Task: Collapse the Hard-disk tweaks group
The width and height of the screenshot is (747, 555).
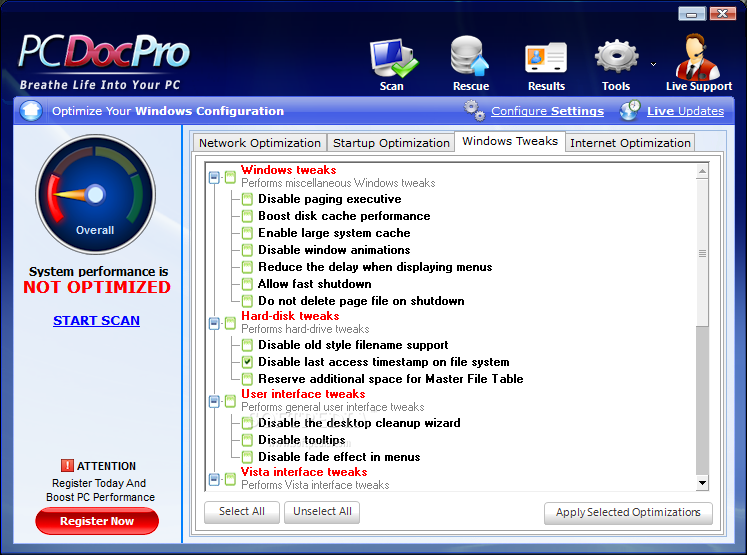Action: click(x=214, y=323)
